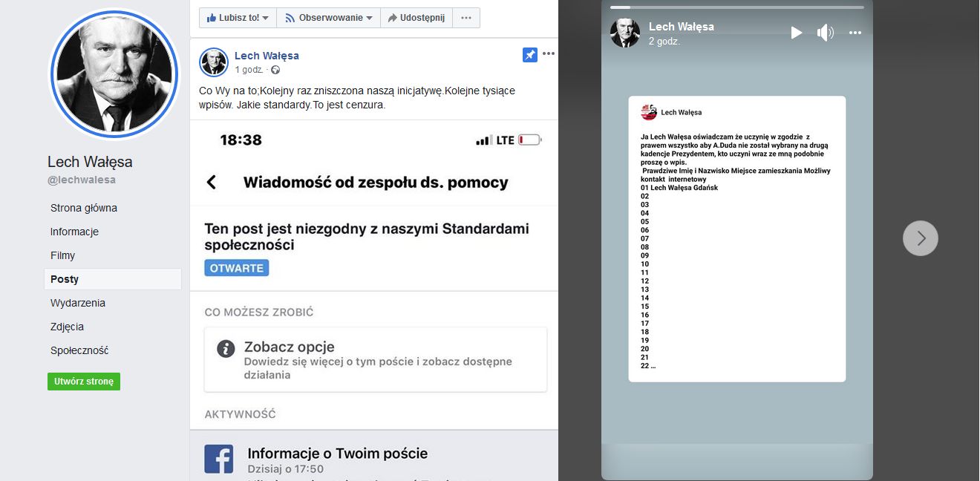This screenshot has height=481, width=980.
Task: Click the AKTYWNOŚĆ section label
Action: click(x=240, y=414)
